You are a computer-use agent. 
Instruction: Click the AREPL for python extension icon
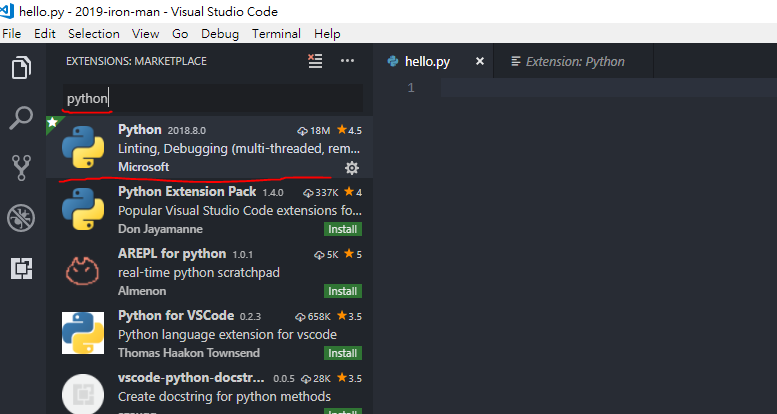[83, 271]
